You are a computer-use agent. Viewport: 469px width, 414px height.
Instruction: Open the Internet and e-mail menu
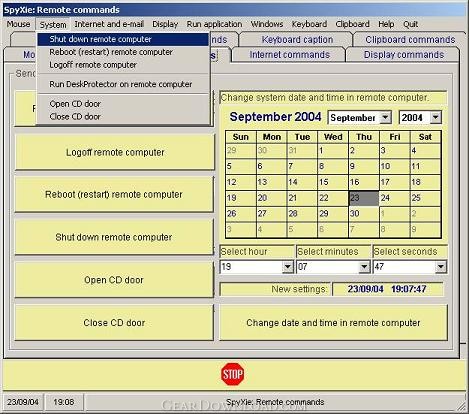(109, 24)
